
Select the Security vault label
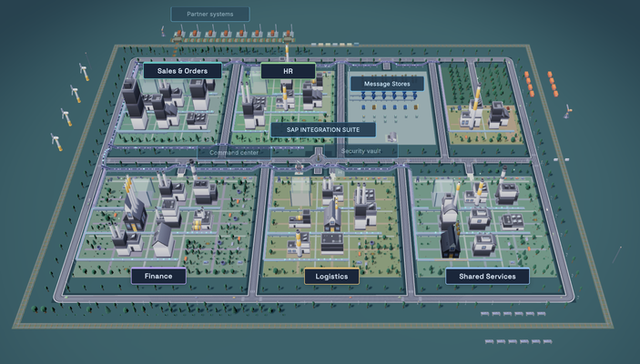361,151
